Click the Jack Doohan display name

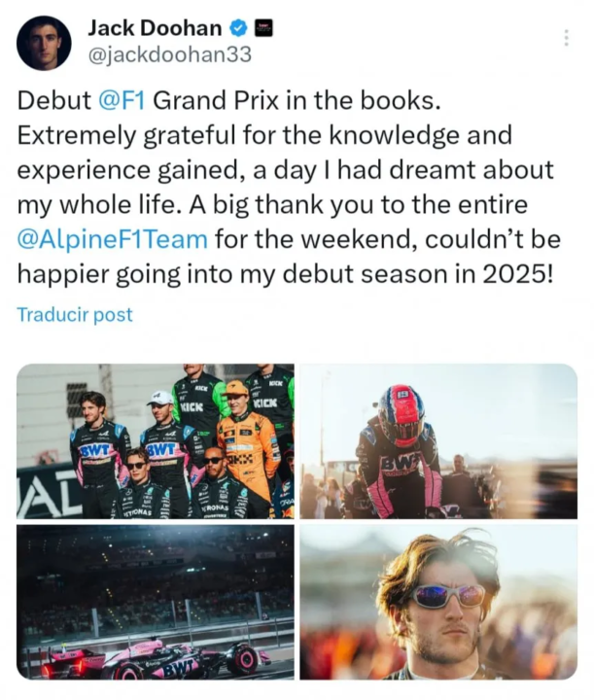click(155, 29)
